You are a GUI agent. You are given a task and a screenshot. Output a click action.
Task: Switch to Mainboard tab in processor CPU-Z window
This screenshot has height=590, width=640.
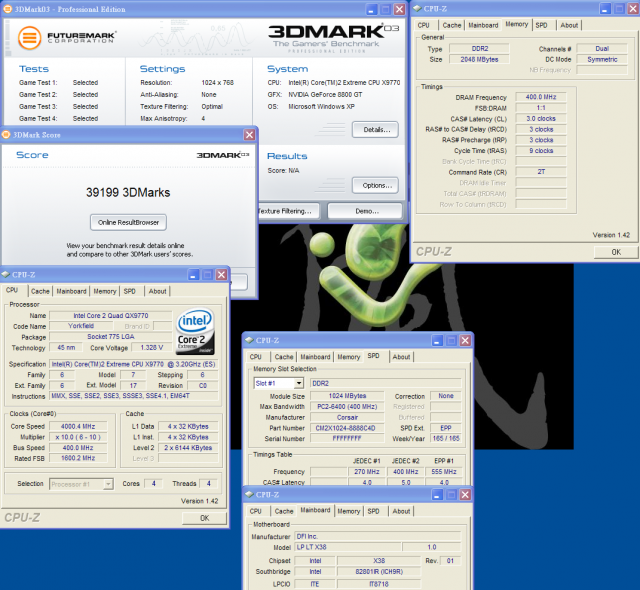71,291
